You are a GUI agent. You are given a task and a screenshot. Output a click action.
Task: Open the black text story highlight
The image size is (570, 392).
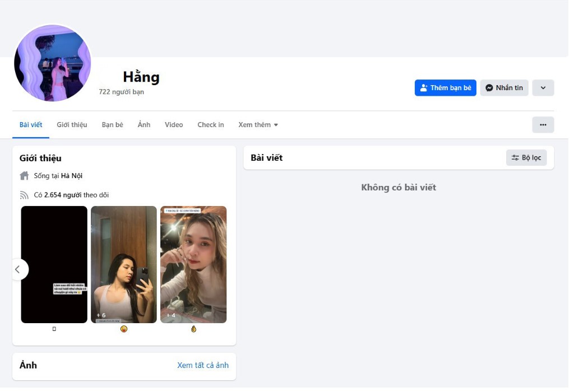[x=54, y=264]
